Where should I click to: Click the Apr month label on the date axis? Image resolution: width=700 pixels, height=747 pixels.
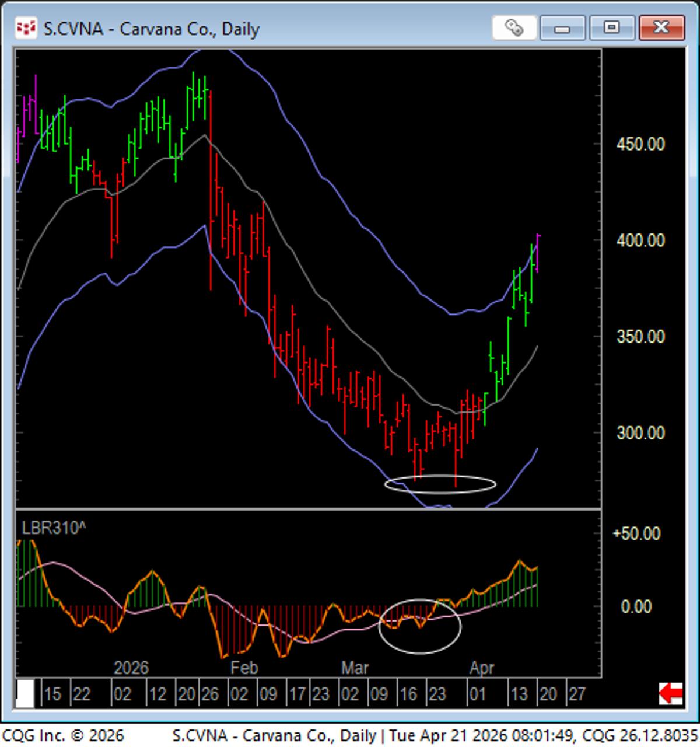coord(482,667)
